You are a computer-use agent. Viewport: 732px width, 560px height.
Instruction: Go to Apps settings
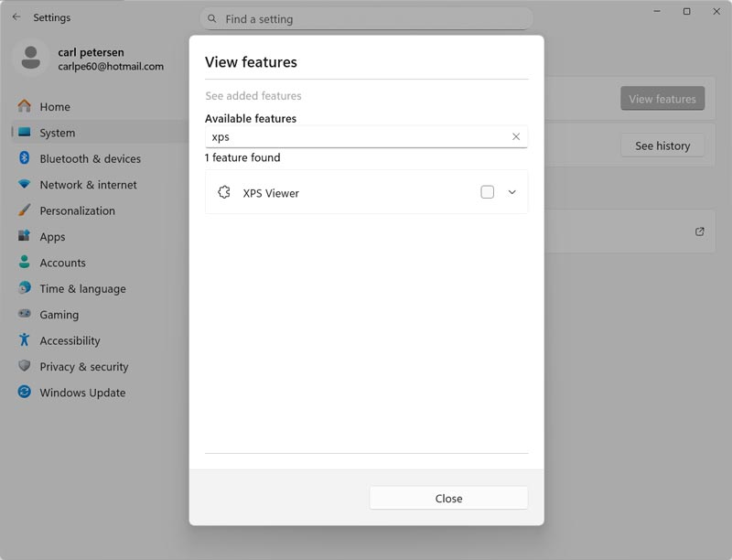[52, 237]
